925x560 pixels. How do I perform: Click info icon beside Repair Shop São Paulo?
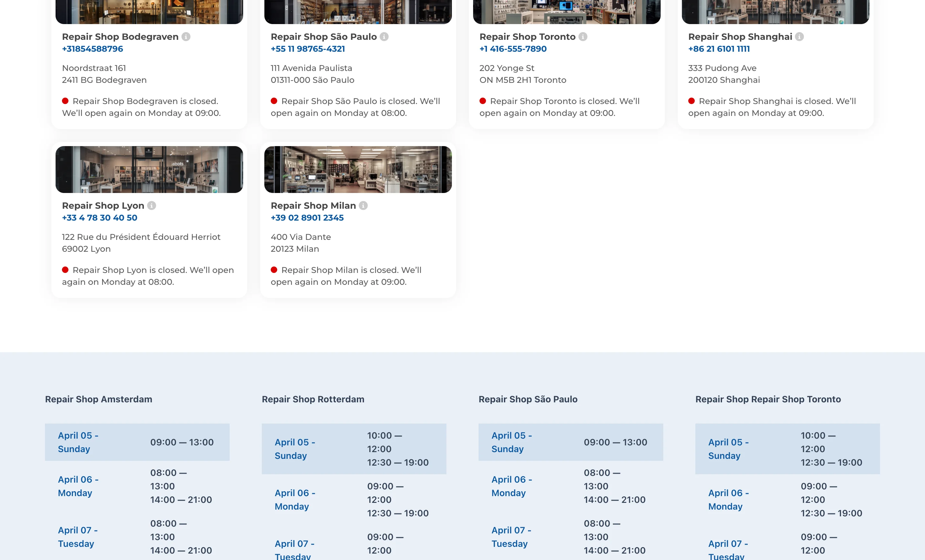tap(384, 36)
